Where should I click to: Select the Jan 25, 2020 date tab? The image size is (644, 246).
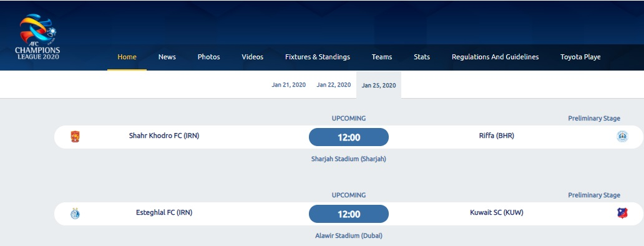coord(379,86)
